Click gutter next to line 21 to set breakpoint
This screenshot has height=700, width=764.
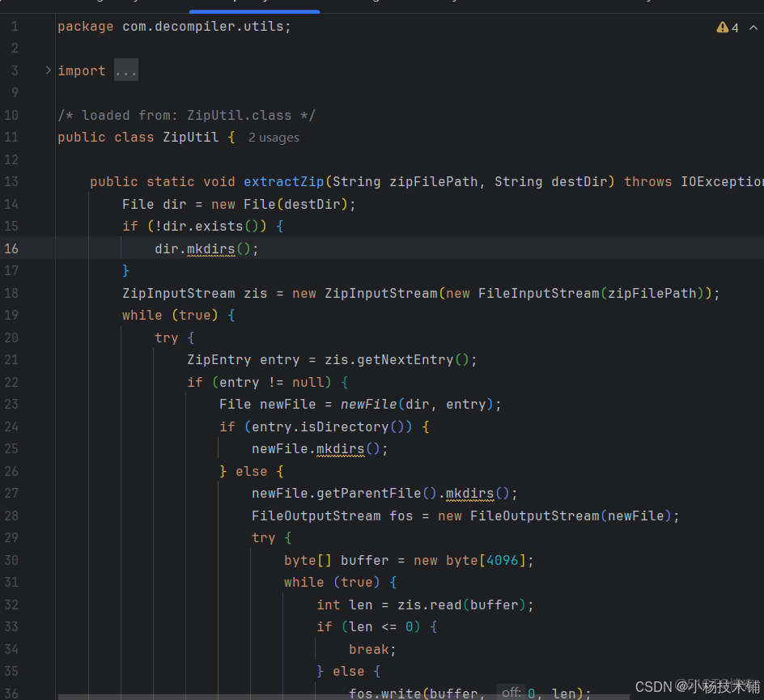coord(36,359)
